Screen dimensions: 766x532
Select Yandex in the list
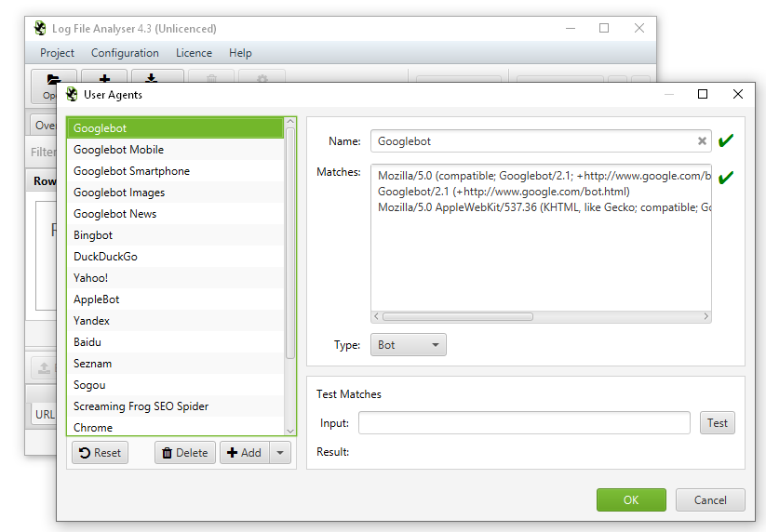[175, 321]
